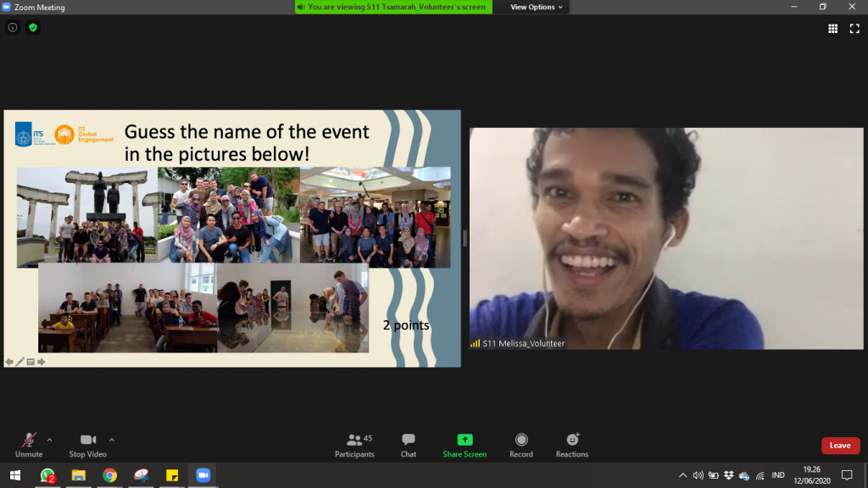Click the green Share Screen icon
The width and height of the screenshot is (868, 488).
[x=465, y=440]
